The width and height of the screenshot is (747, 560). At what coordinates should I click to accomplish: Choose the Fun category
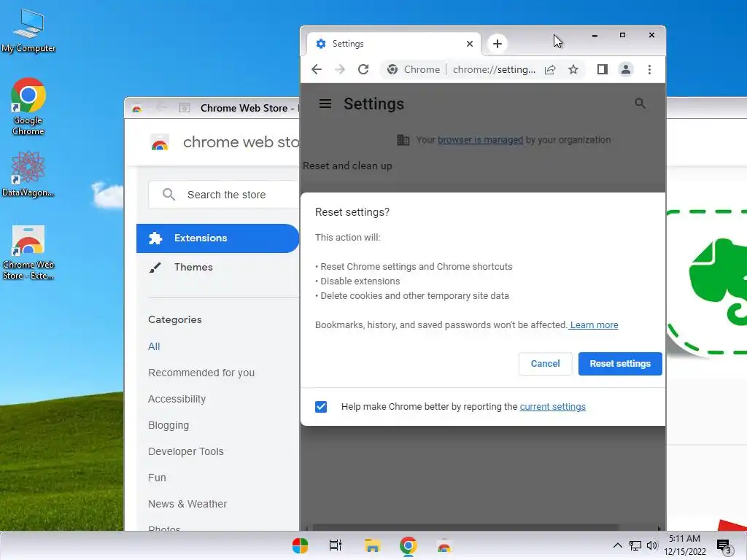[157, 478]
